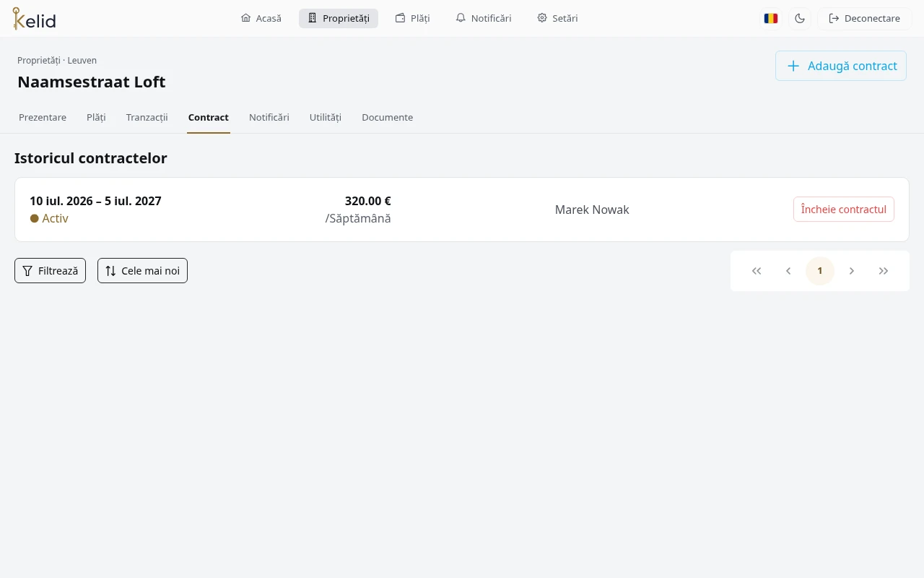The image size is (924, 578).
Task: Go to next page chevron
Action: coord(852,271)
